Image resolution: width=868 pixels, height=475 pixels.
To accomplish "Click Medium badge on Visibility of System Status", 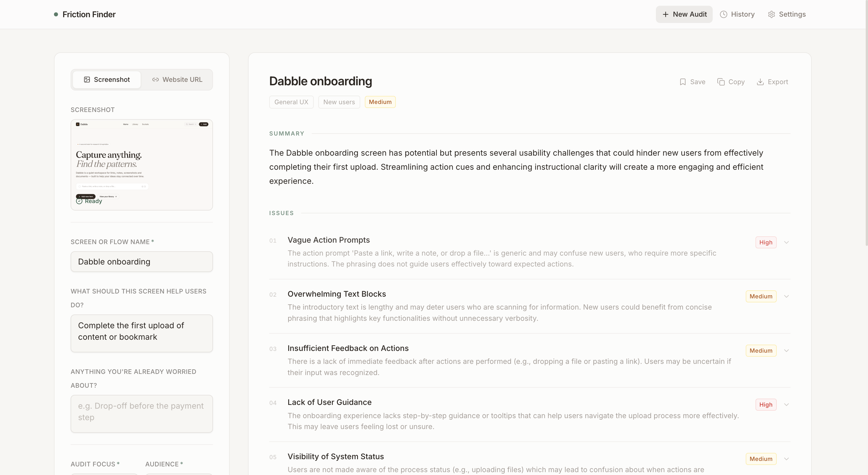I will pyautogui.click(x=761, y=459).
